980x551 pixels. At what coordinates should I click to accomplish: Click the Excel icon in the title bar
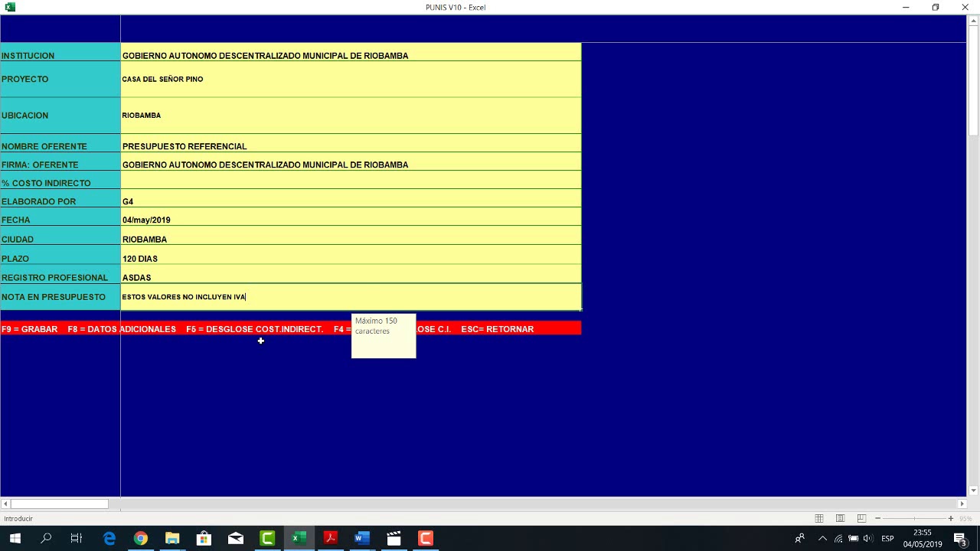tap(10, 7)
